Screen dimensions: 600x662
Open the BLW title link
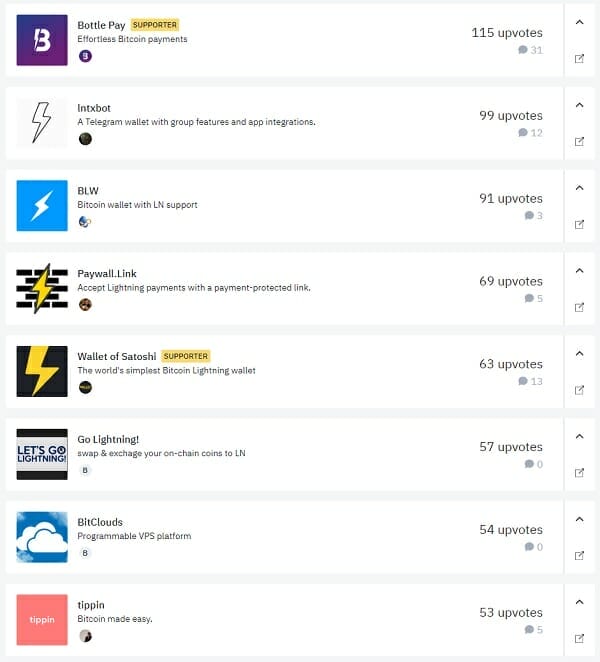pos(88,191)
